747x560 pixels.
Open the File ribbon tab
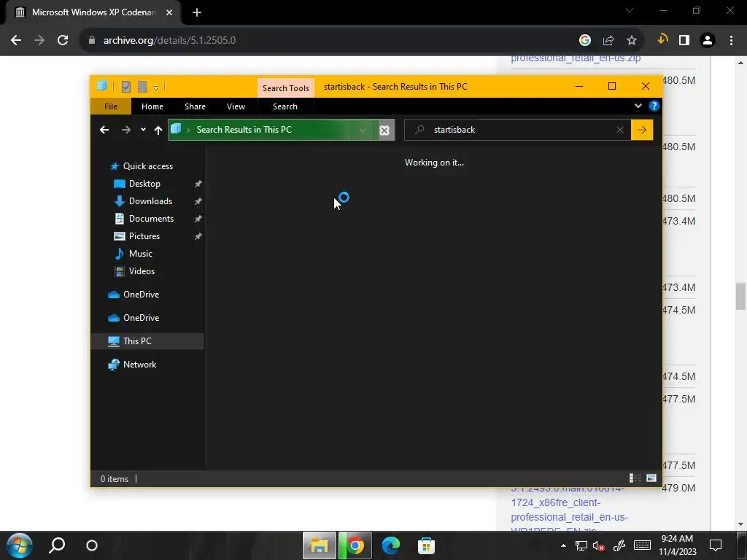click(111, 106)
